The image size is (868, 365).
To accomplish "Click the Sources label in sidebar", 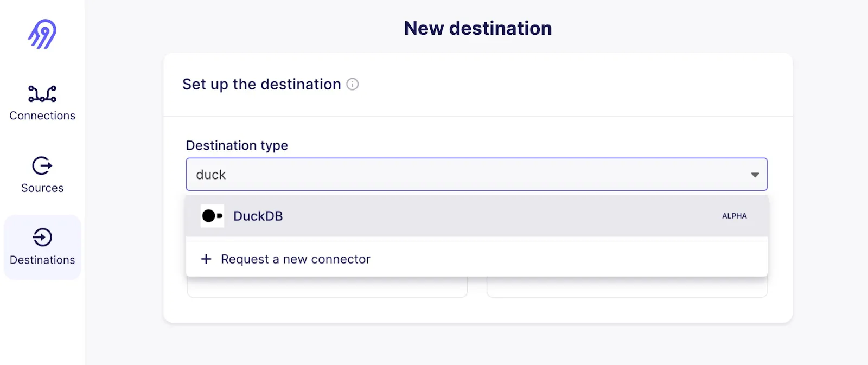I will pyautogui.click(x=42, y=188).
